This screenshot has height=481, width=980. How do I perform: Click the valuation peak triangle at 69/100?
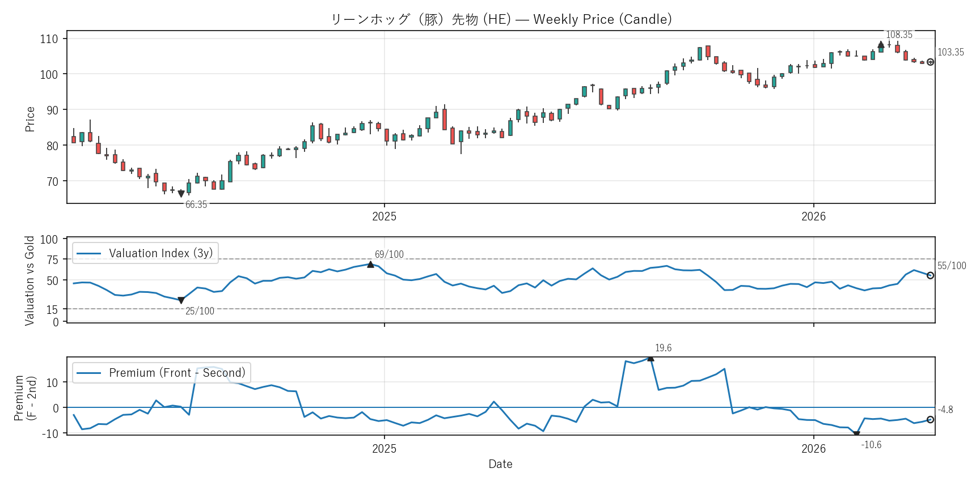(x=370, y=264)
